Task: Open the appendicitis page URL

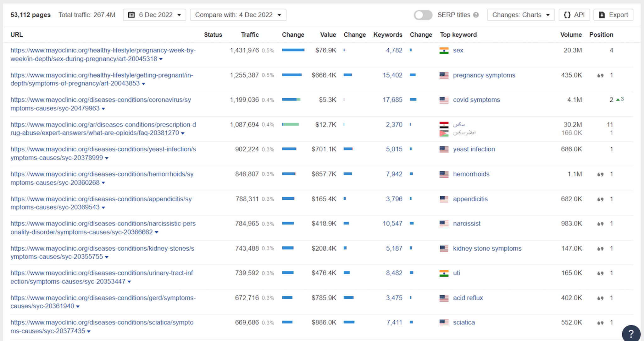Action: [x=101, y=203]
